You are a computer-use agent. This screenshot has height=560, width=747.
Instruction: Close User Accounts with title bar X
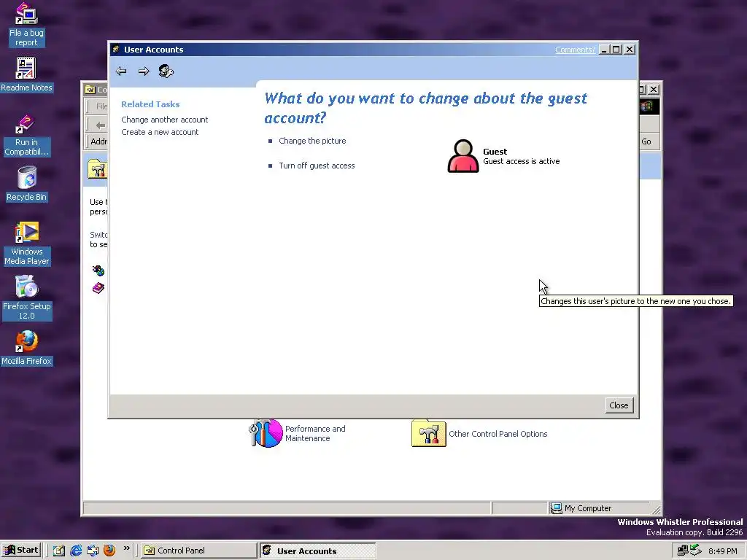tap(630, 50)
